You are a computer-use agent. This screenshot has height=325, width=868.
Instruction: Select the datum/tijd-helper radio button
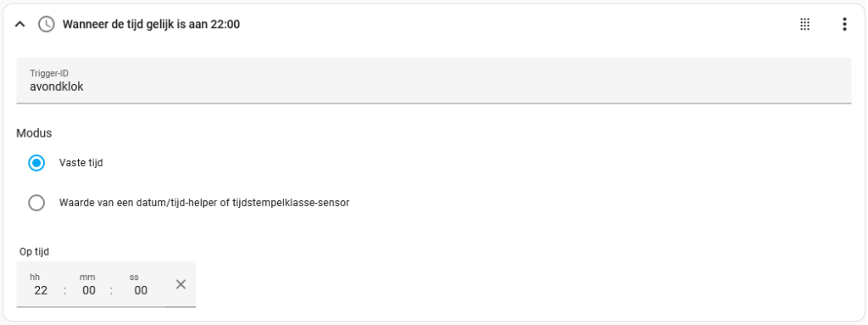pos(36,203)
